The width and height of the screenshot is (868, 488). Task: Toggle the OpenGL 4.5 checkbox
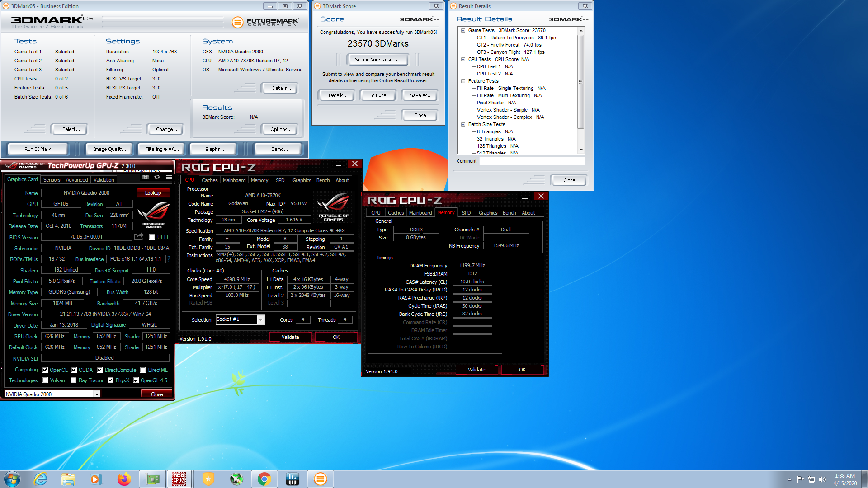point(136,380)
